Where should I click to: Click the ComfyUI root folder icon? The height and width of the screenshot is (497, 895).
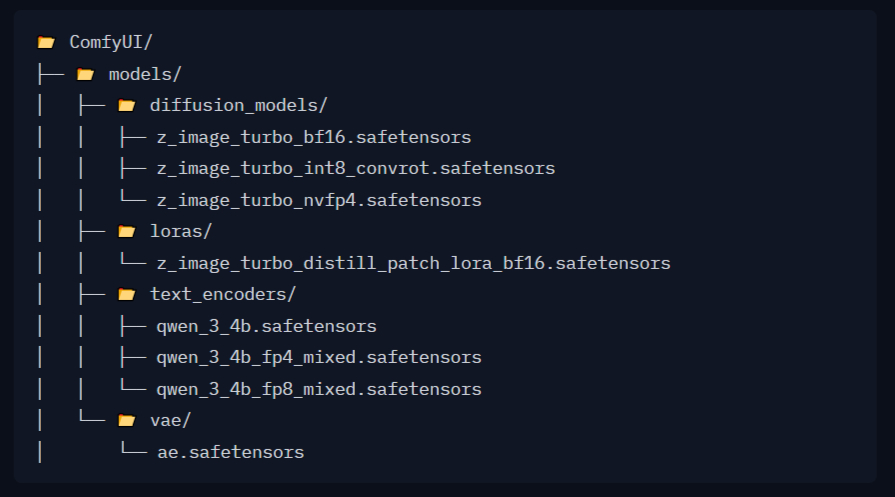coord(46,42)
